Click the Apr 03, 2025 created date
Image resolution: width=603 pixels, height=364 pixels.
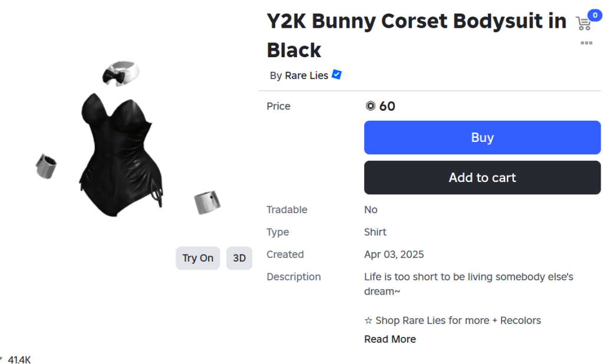[x=394, y=254]
